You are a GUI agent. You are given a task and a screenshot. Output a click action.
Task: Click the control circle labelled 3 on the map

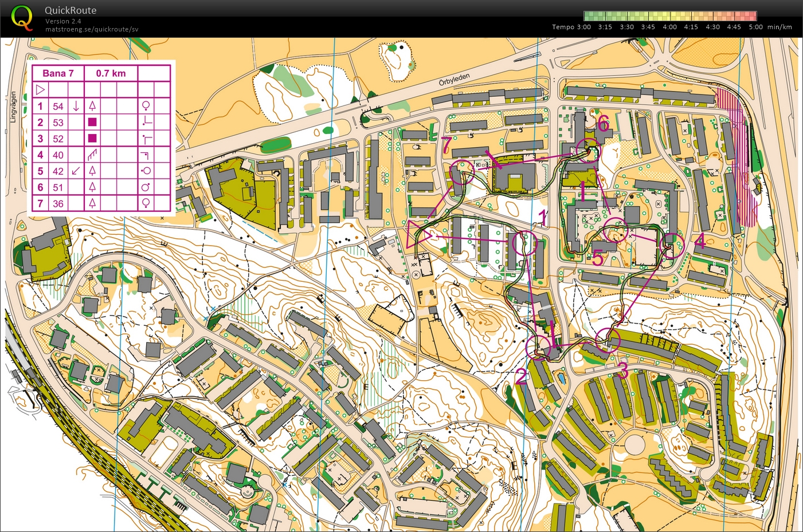(x=608, y=340)
